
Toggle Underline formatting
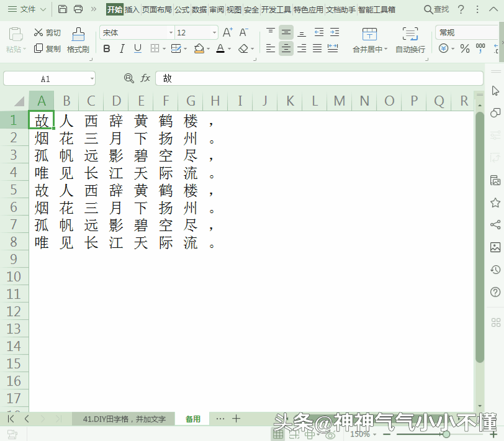click(x=138, y=48)
